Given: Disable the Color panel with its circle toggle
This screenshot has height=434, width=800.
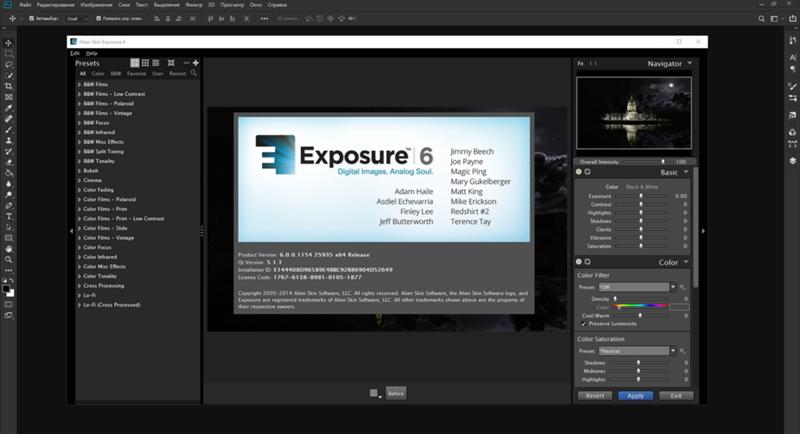Looking at the screenshot, I should [579, 262].
